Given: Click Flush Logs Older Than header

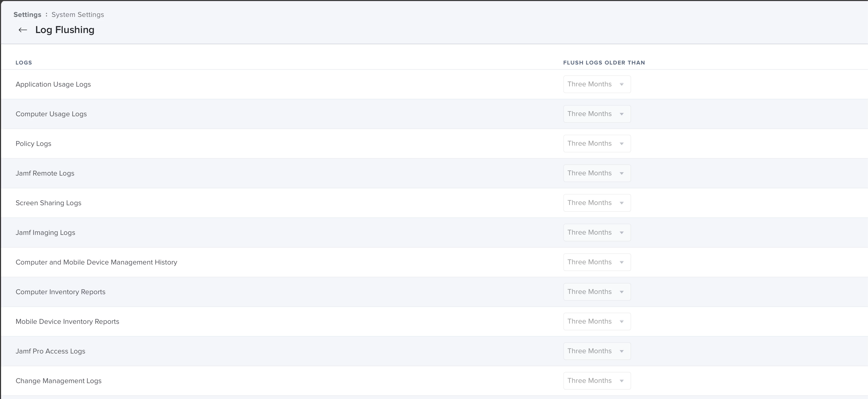Looking at the screenshot, I should (x=604, y=63).
